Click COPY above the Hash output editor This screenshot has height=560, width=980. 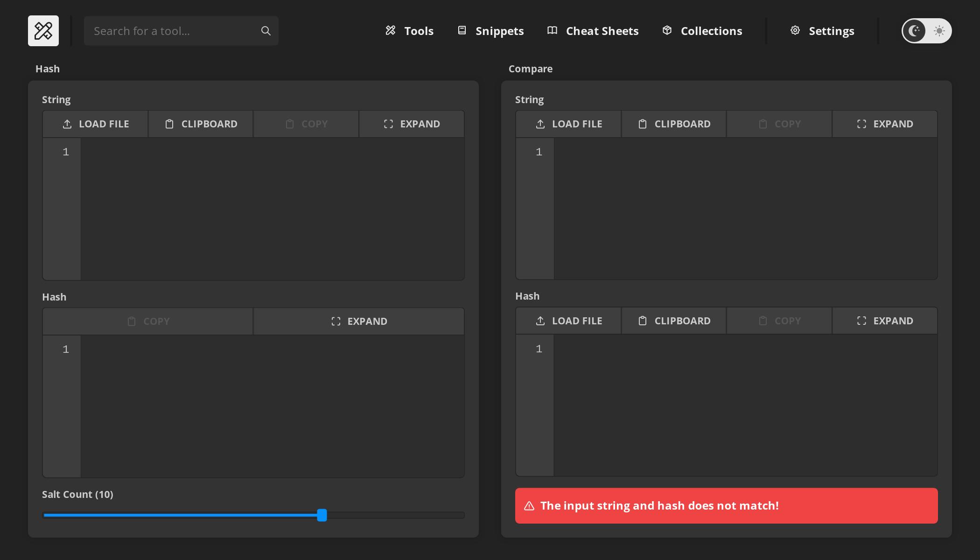(148, 322)
